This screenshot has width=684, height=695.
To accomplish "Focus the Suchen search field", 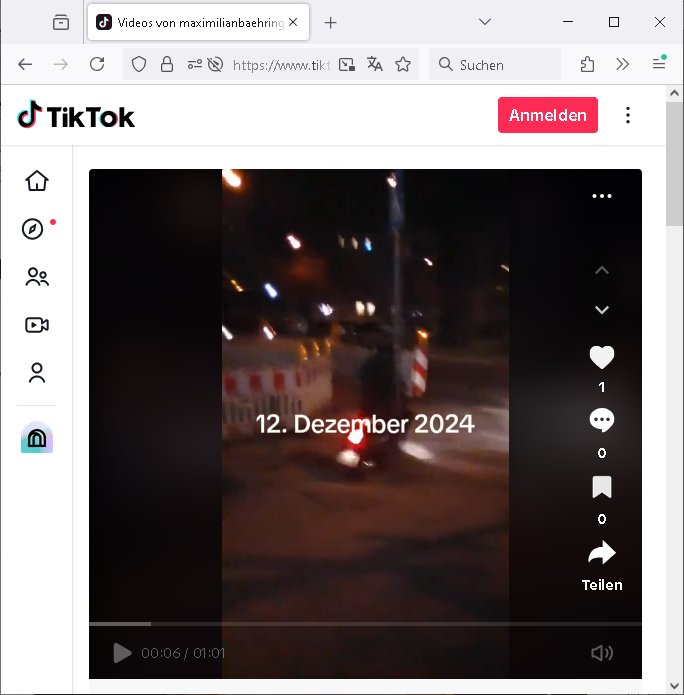I will click(495, 65).
